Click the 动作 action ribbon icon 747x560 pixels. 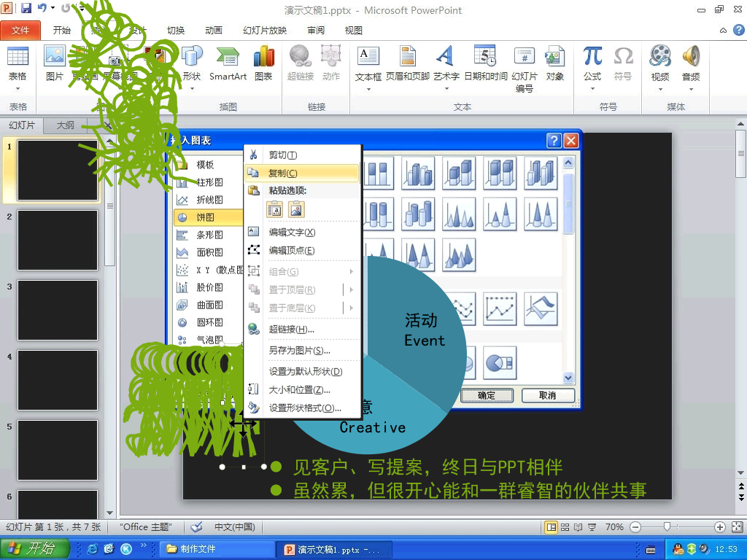330,64
